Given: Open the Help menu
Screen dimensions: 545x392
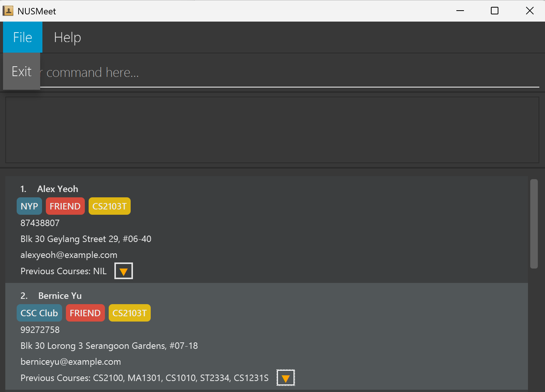Looking at the screenshot, I should coord(67,37).
